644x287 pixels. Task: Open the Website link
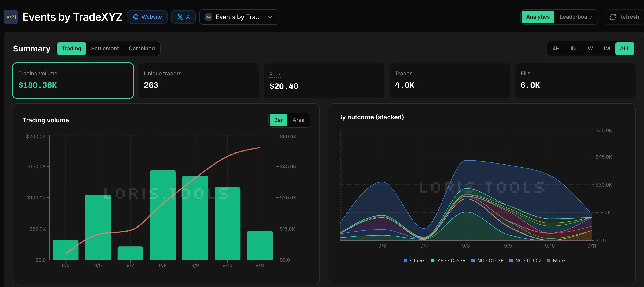tap(147, 17)
